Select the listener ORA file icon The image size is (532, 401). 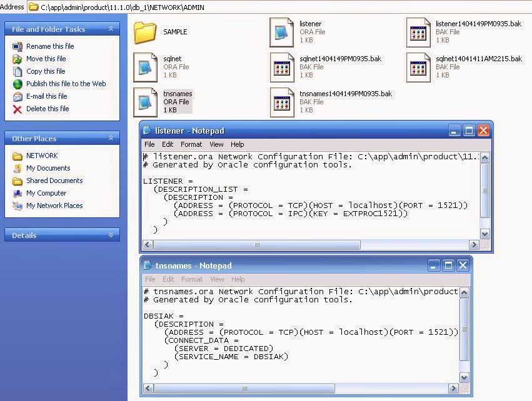281,32
